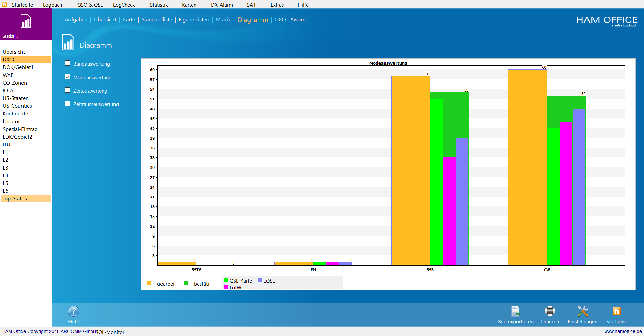Select WAE in the sidebar
Screen dimensions: 644x336
(x=26, y=75)
